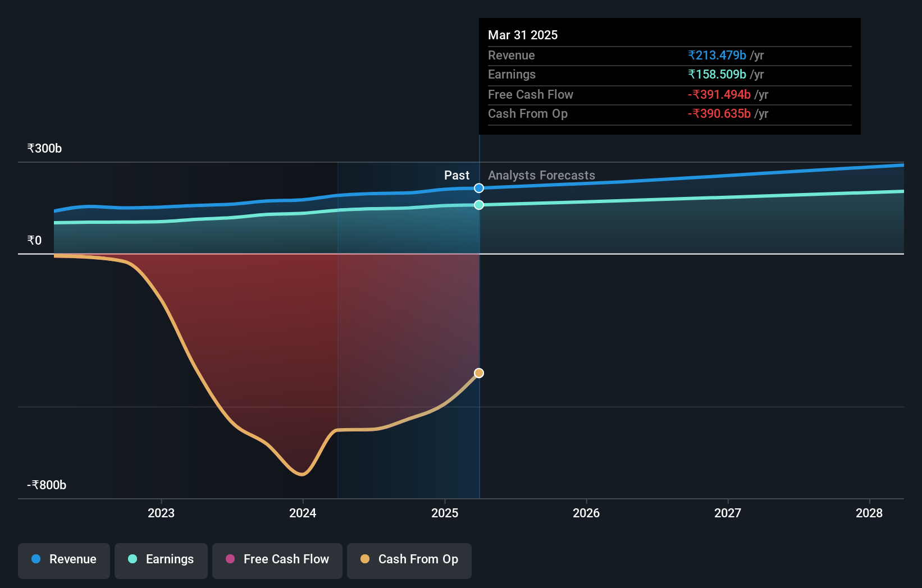The width and height of the screenshot is (922, 588).
Task: Select the Earnings data point at Mar 2025
Action: coord(479,205)
